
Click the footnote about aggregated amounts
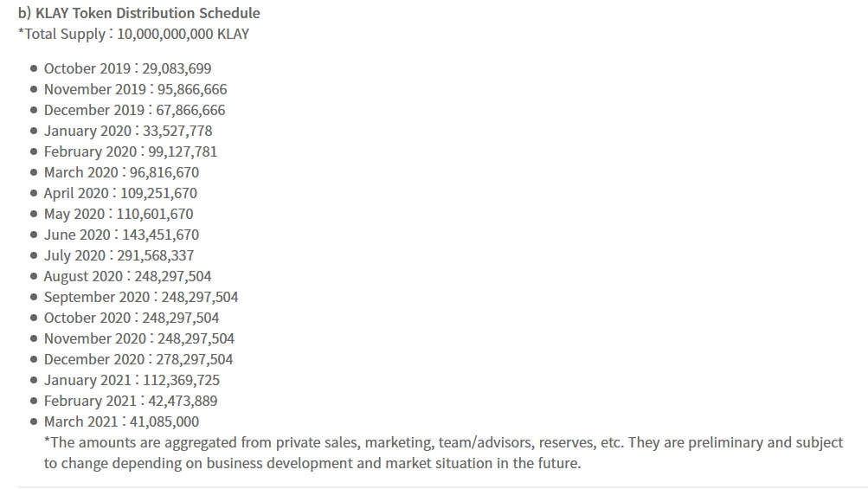click(443, 453)
